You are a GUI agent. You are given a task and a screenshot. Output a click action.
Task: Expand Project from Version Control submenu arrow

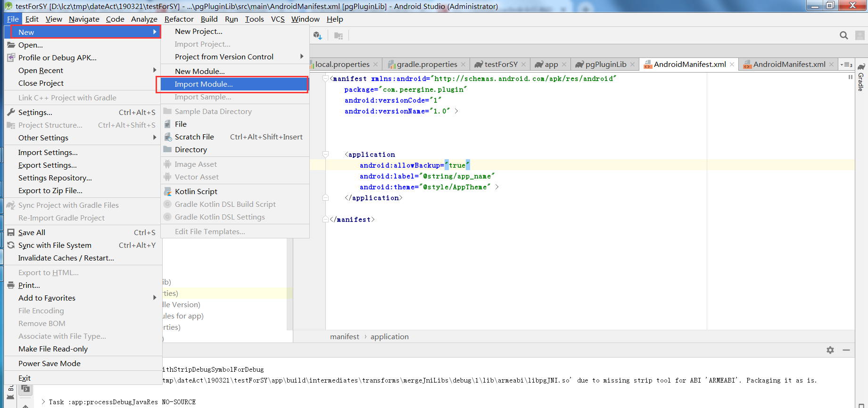click(302, 57)
